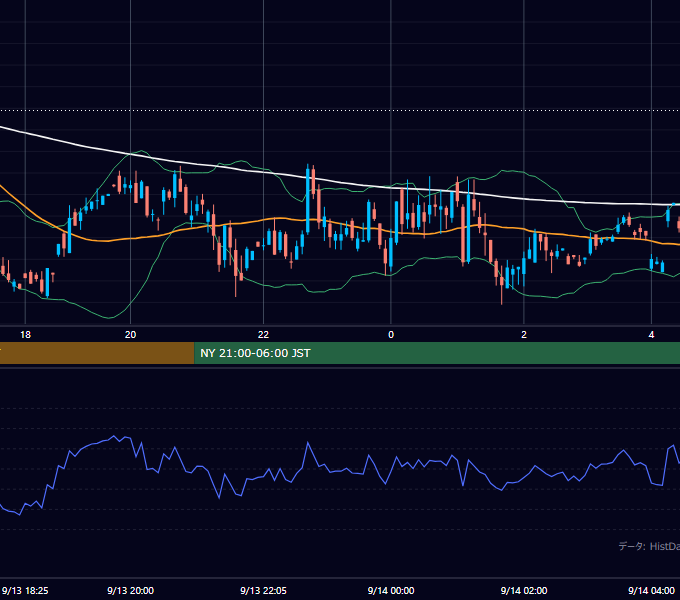
Task: Click the 9/13 22:05 date label
Action: (263, 590)
